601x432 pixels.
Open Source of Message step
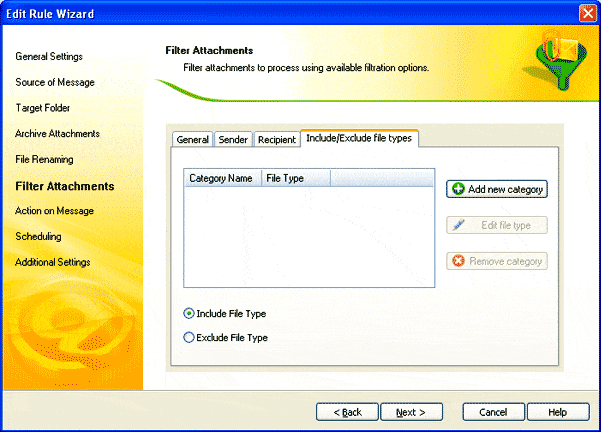pyautogui.click(x=57, y=82)
